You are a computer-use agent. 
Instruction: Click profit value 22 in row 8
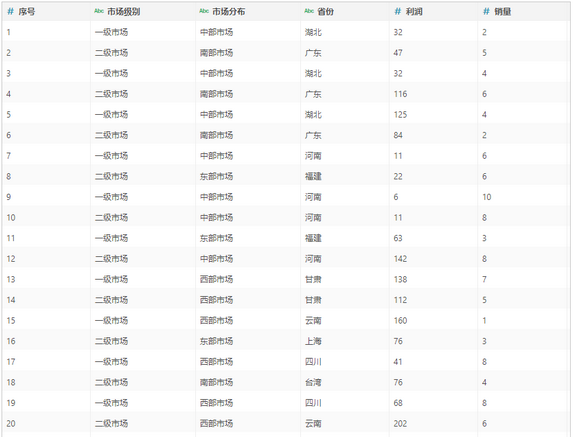click(398, 176)
